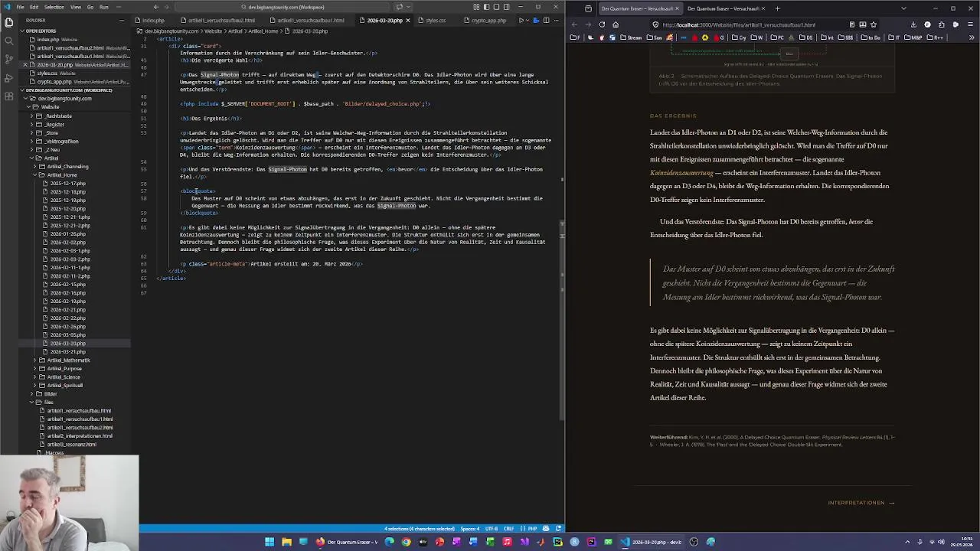Click the Spaces: 4 indentation entry
980x551 pixels.
pos(471,528)
